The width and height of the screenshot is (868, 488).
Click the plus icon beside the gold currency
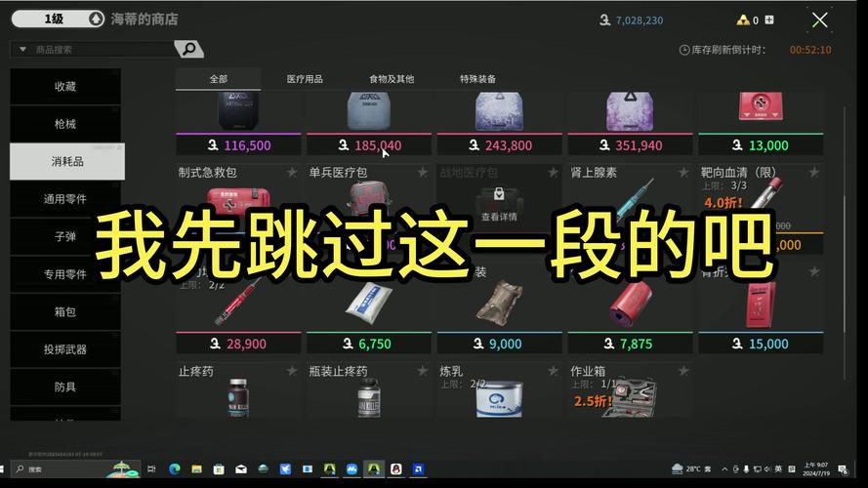click(769, 20)
